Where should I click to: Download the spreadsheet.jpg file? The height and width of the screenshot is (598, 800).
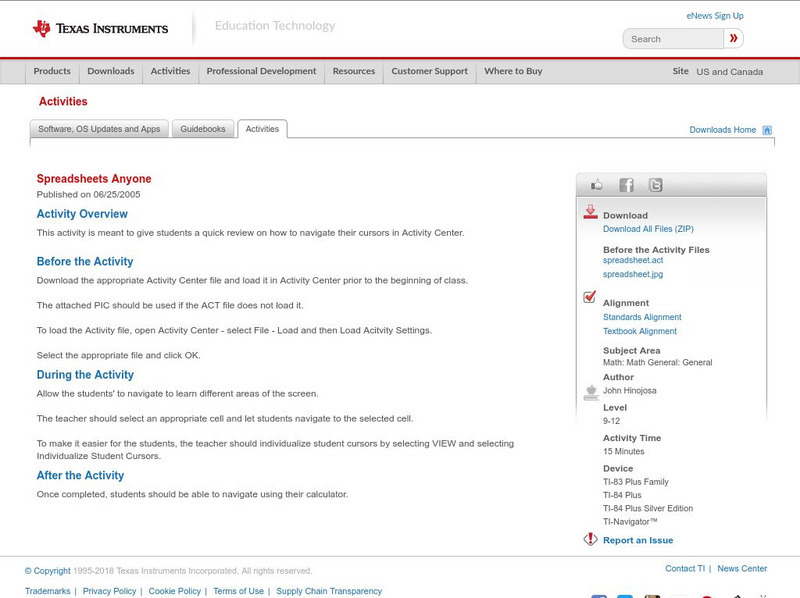coord(633,275)
